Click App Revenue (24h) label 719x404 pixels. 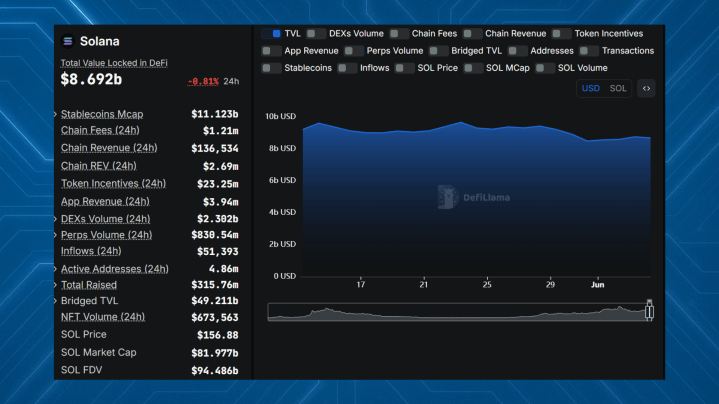tap(105, 201)
